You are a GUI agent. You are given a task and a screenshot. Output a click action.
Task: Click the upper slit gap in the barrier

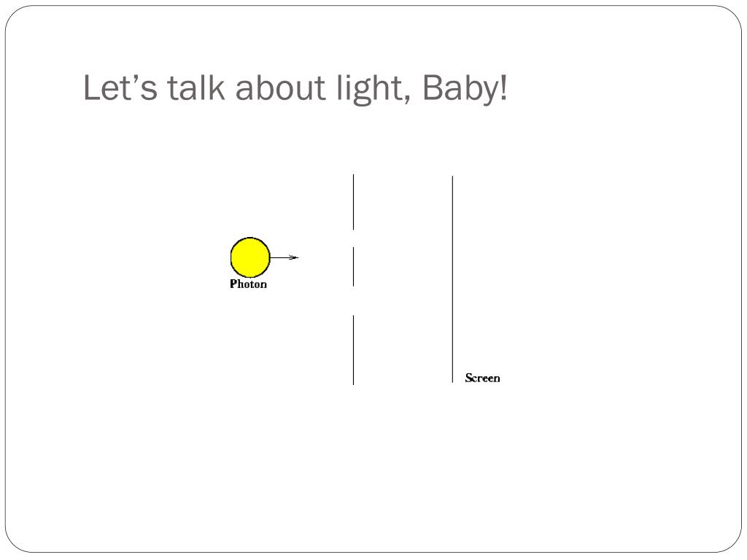point(354,238)
